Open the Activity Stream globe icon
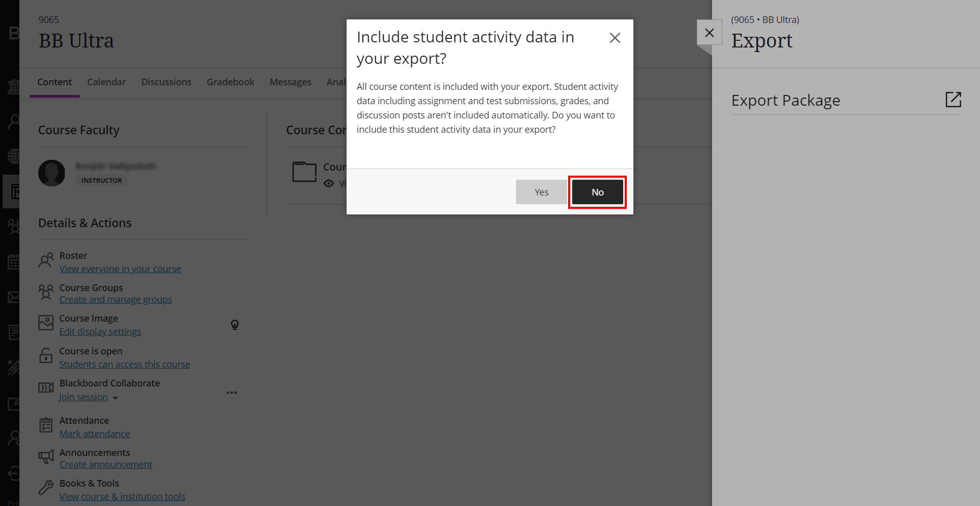 [x=13, y=156]
